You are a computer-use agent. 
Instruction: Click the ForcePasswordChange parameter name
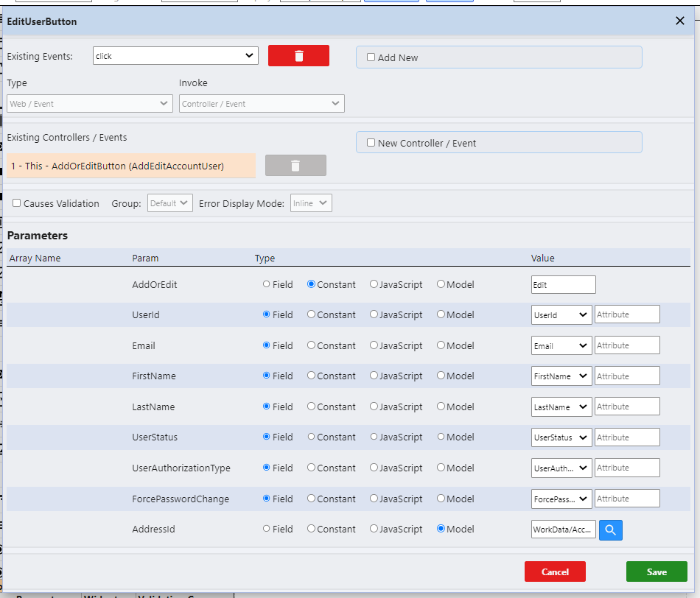pos(181,499)
